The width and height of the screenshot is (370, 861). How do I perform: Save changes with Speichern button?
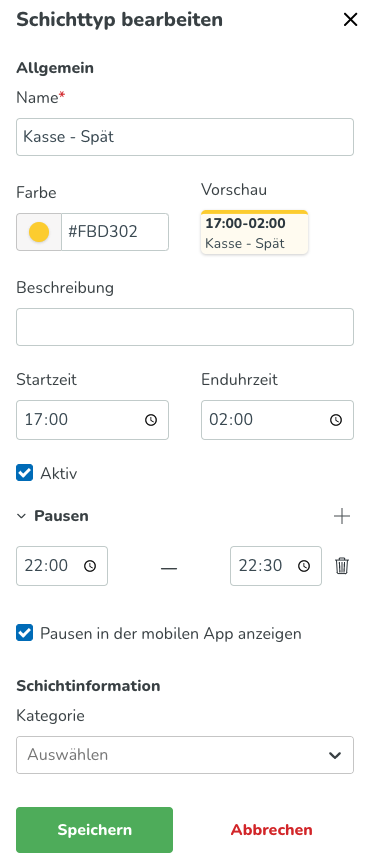point(94,830)
